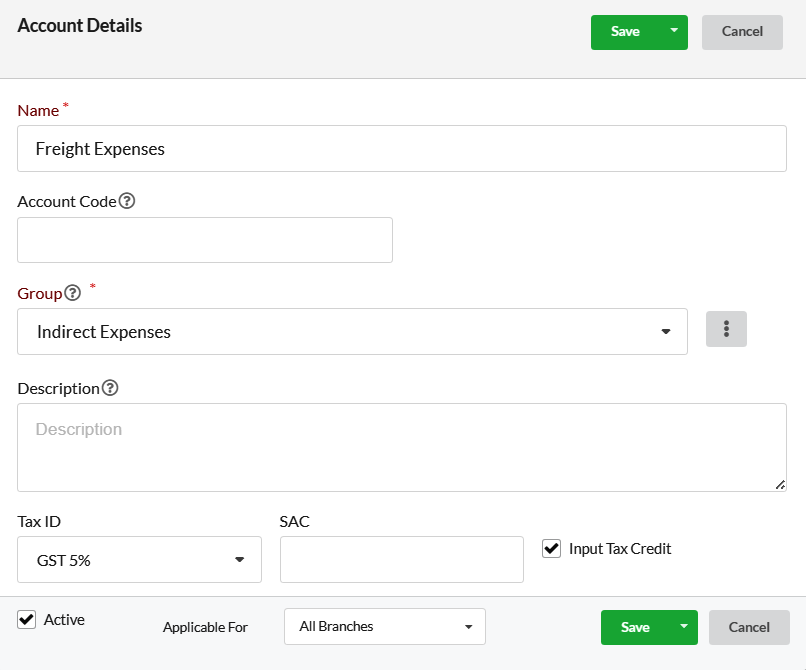
Task: Click the SAC input field
Action: tap(402, 559)
